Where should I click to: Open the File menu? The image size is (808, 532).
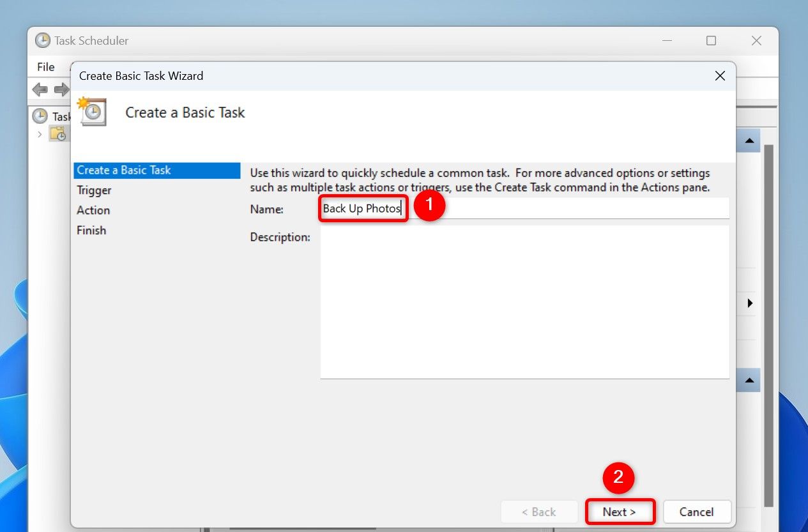click(x=46, y=66)
